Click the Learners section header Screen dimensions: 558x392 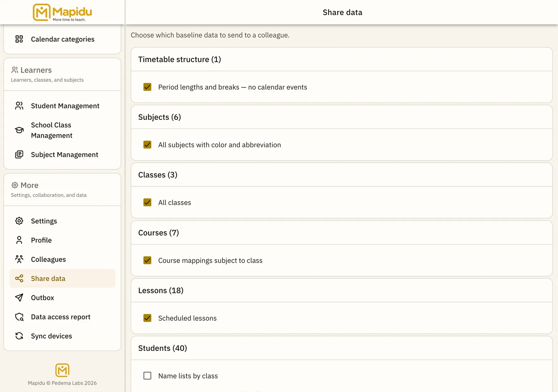(x=62, y=75)
